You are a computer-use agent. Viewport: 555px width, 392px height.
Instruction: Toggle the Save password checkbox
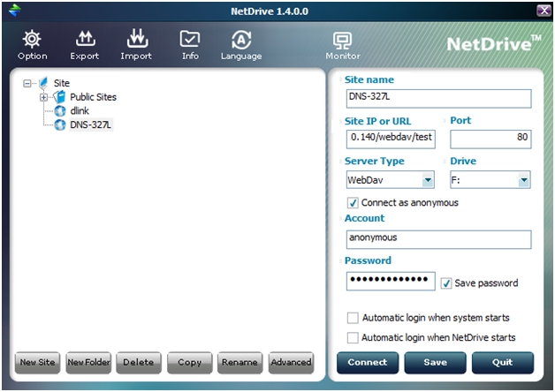(x=446, y=283)
